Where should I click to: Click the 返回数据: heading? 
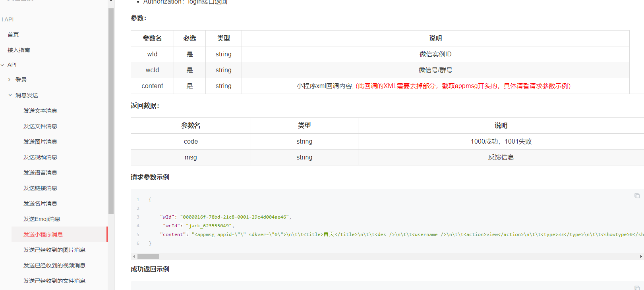145,106
